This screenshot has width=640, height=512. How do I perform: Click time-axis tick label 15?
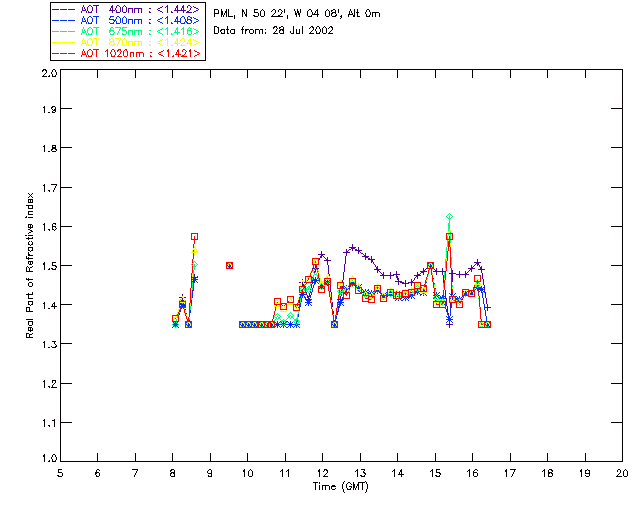tap(435, 473)
